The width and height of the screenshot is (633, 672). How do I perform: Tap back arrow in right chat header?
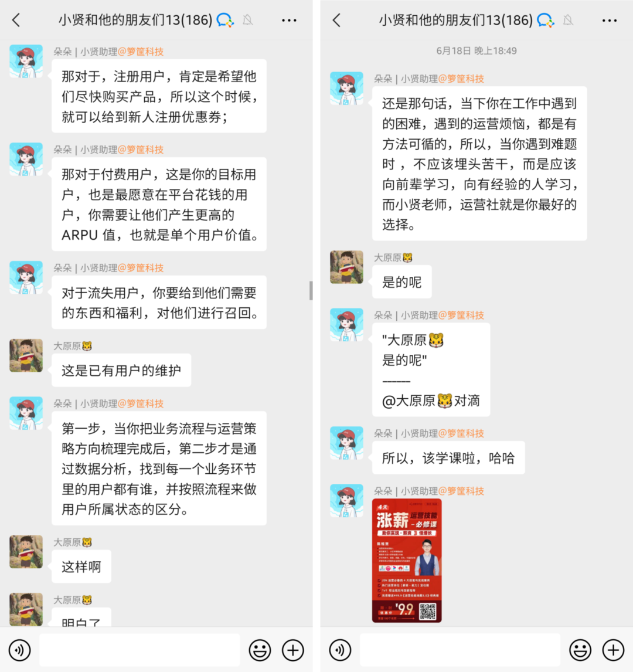tap(336, 20)
